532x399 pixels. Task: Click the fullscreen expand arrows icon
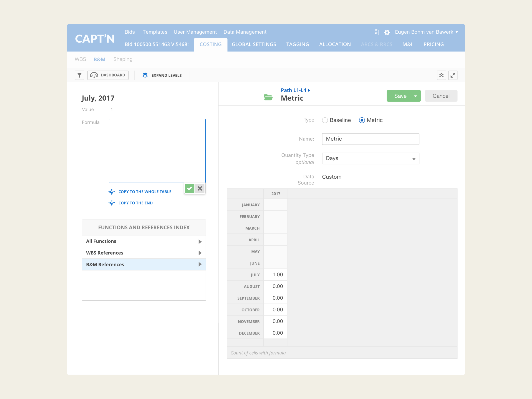pyautogui.click(x=453, y=75)
